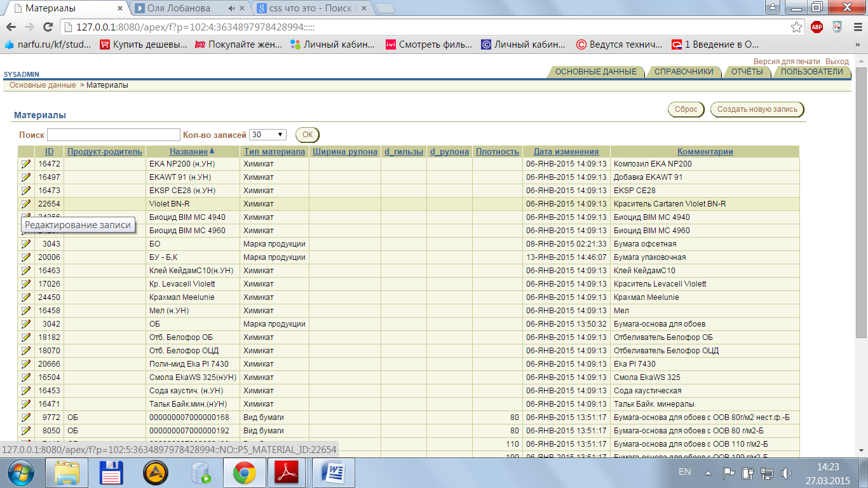This screenshot has width=868, height=488.
Task: Click the EN language indicator in tray
Action: pos(685,472)
